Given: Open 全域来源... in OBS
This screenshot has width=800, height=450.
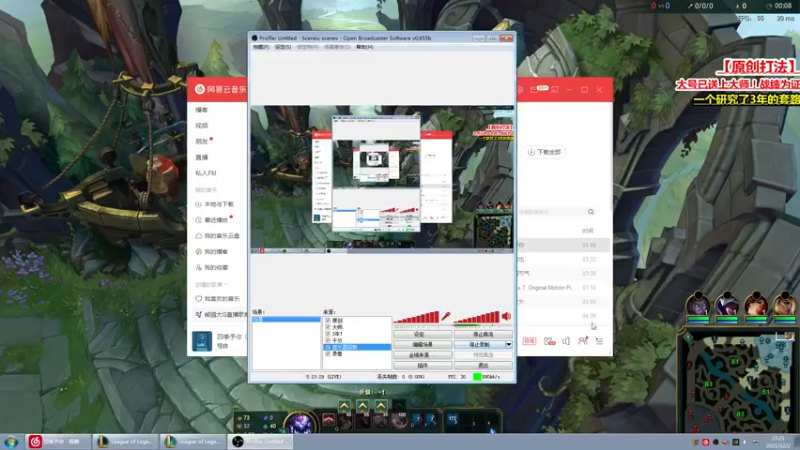Looking at the screenshot, I should [x=422, y=355].
